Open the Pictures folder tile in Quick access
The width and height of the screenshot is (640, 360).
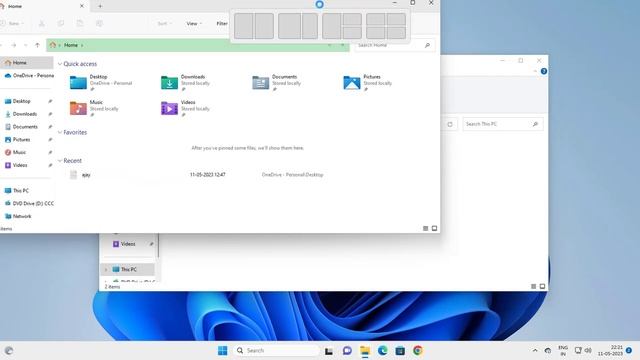click(x=368, y=83)
